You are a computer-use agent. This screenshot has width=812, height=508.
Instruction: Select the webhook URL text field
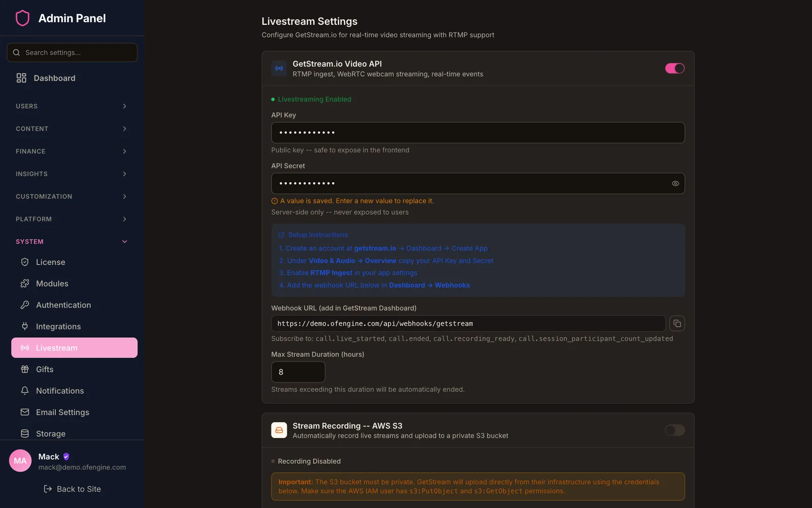[x=468, y=324]
